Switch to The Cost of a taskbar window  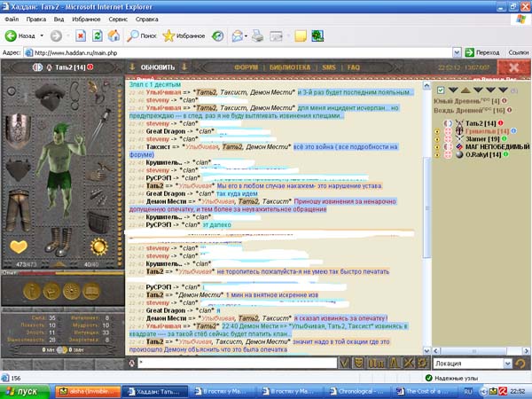tap(424, 392)
